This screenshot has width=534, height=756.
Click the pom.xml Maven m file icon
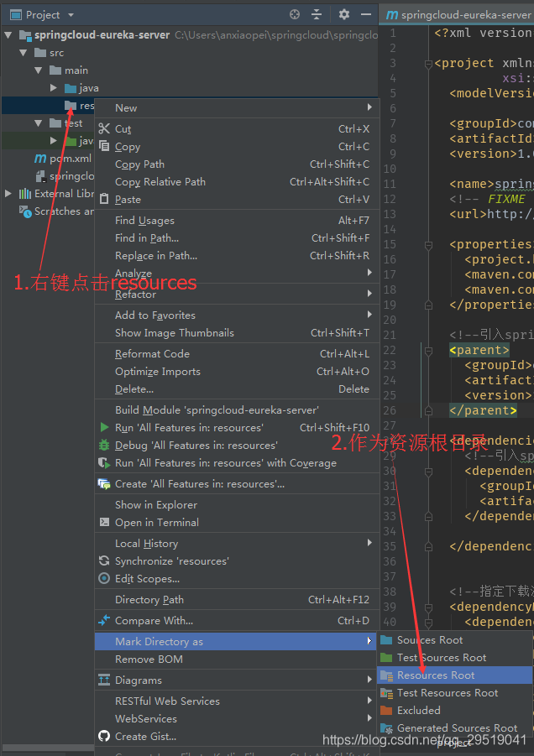(40, 159)
